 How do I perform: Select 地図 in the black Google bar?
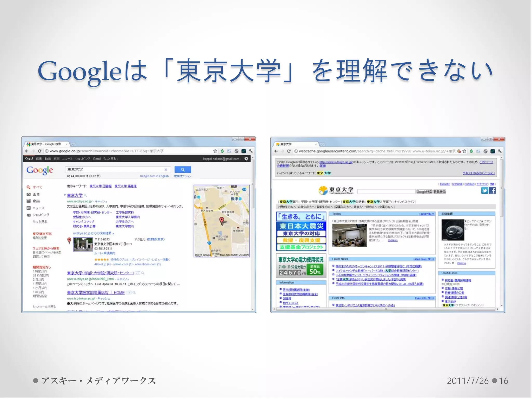[56, 159]
